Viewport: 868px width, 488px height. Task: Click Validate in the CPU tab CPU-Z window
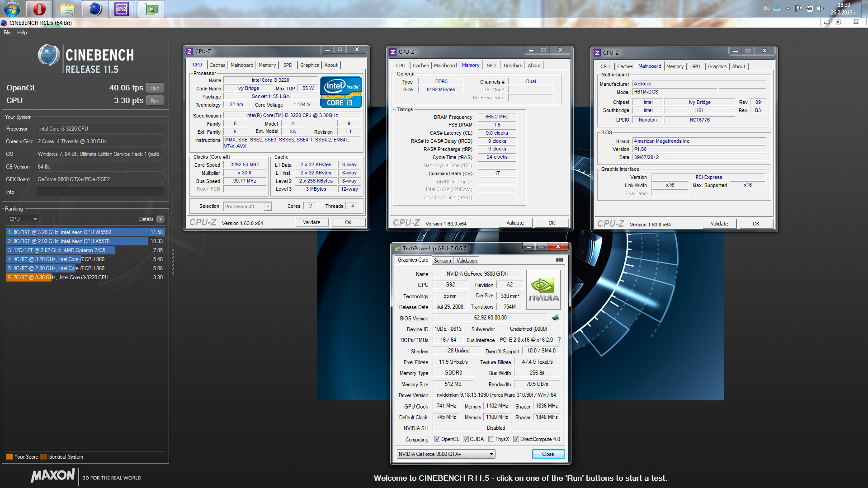click(x=311, y=222)
